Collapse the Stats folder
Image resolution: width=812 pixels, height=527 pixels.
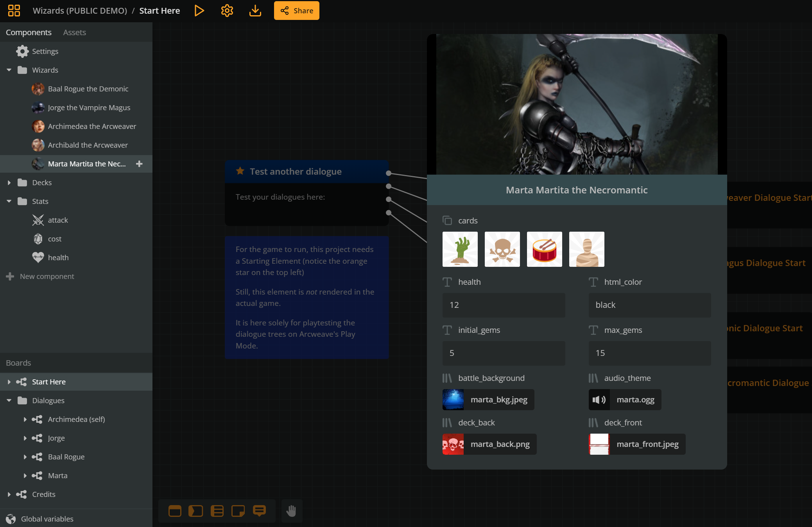point(9,201)
